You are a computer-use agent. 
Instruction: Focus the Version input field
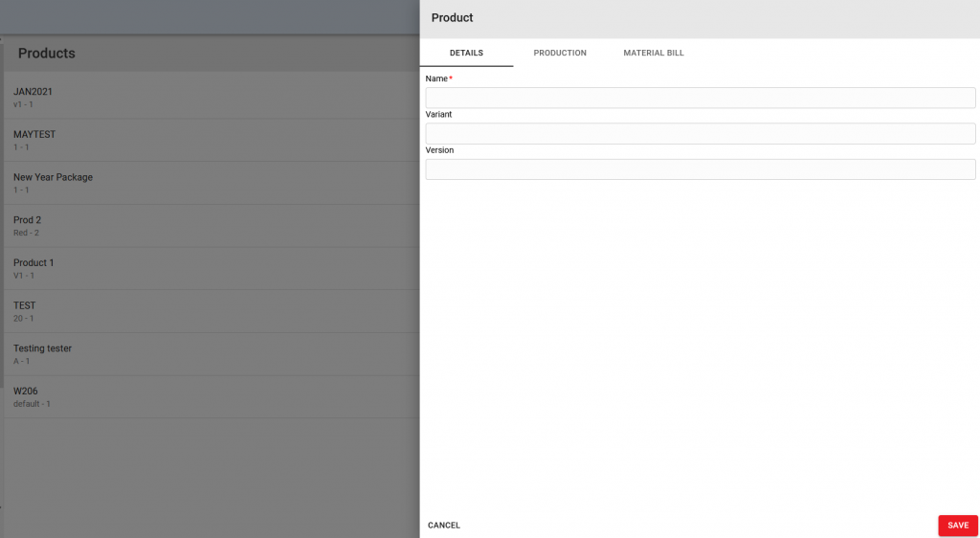pos(700,168)
